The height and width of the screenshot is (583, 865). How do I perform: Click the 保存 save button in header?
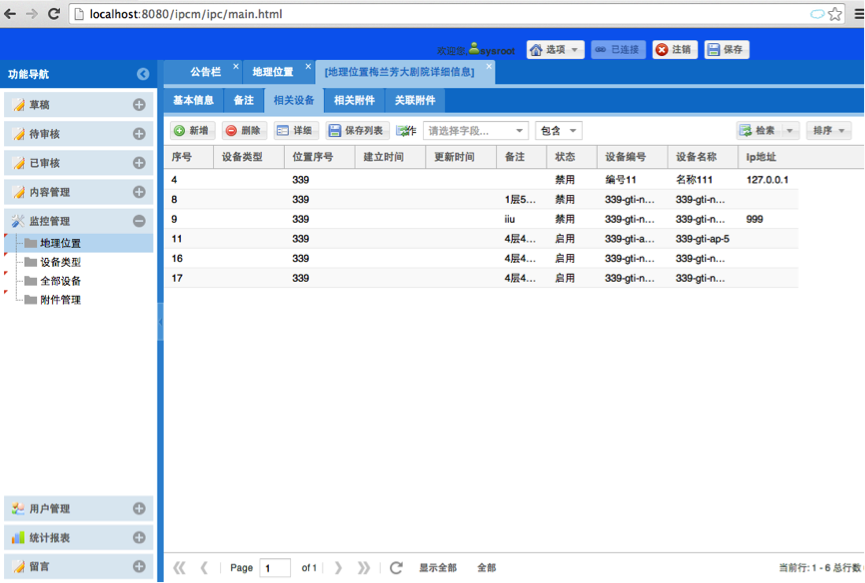[727, 50]
